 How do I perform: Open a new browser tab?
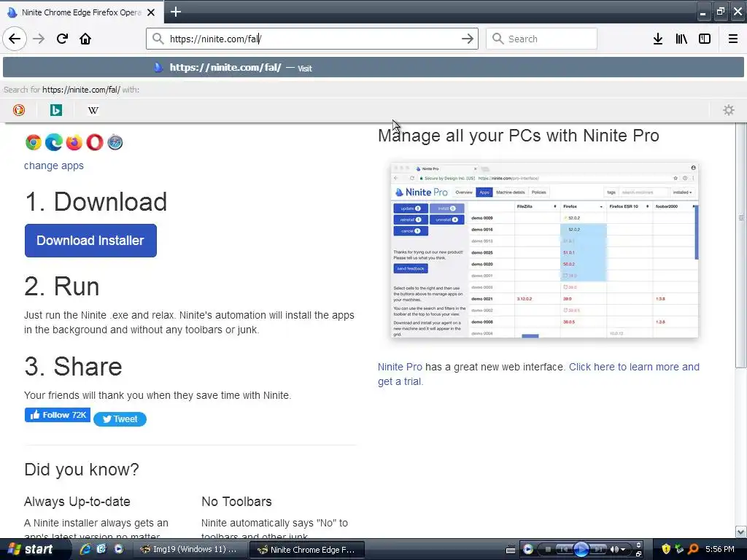tap(175, 12)
